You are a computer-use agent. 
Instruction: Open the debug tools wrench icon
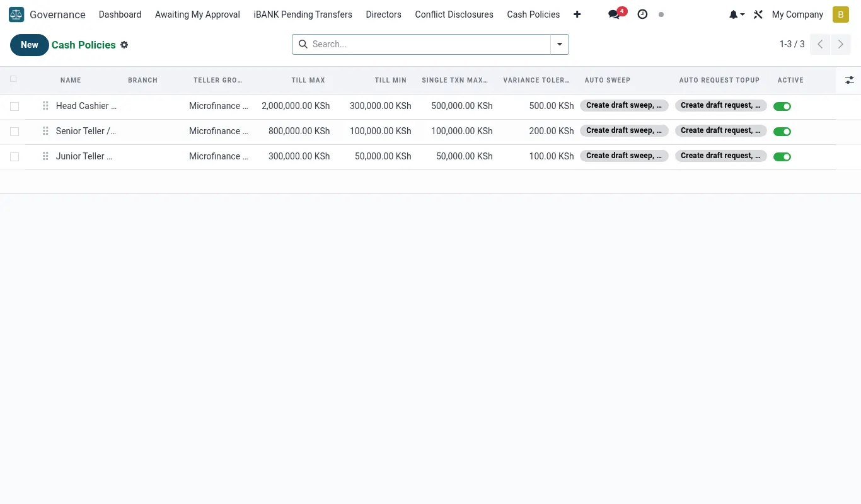click(x=758, y=14)
